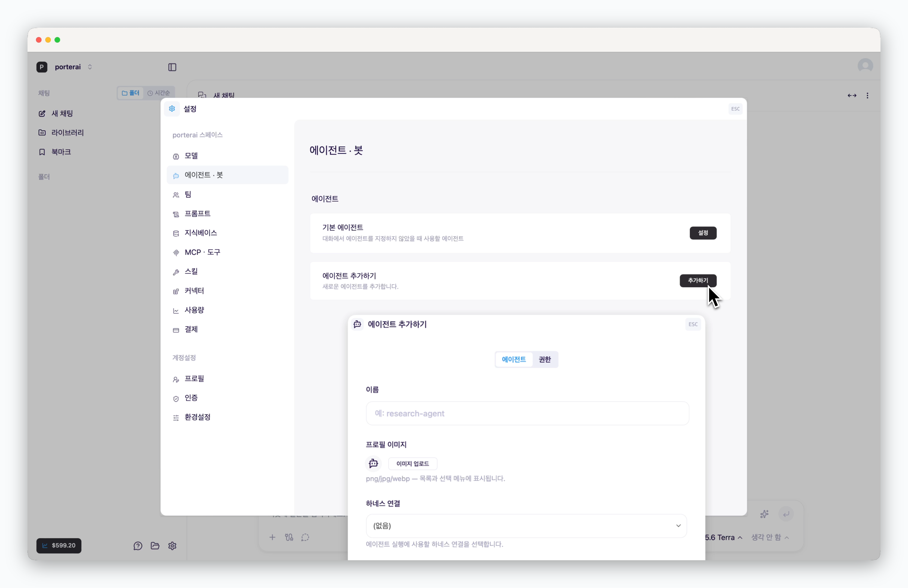Screen dimensions: 908x588
Task: Click the open-folder icon in sidebar footer
Action: click(x=155, y=546)
